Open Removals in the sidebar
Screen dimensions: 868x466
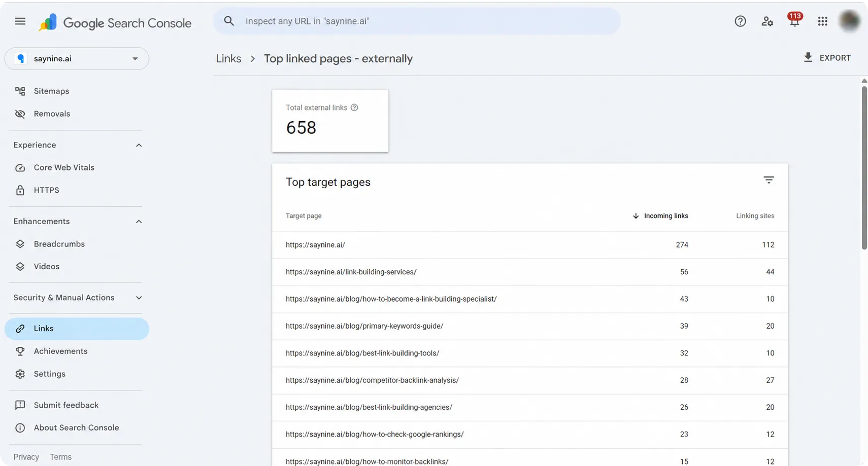pos(77,114)
